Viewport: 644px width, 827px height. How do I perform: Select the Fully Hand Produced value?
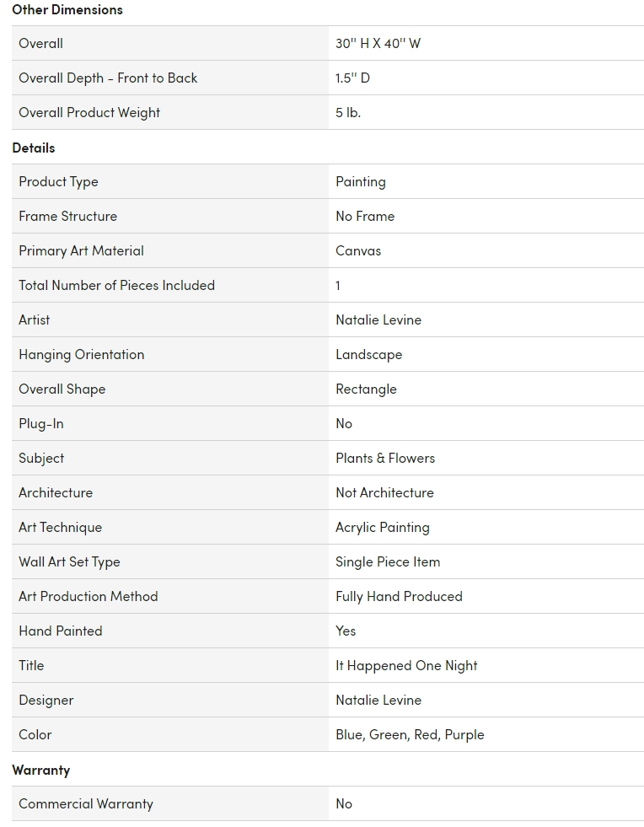click(399, 597)
